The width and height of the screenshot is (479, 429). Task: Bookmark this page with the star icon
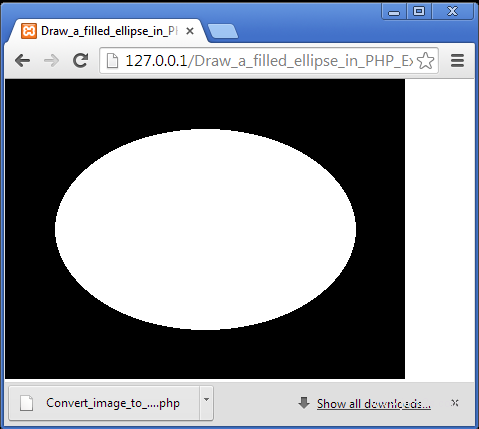(x=425, y=61)
